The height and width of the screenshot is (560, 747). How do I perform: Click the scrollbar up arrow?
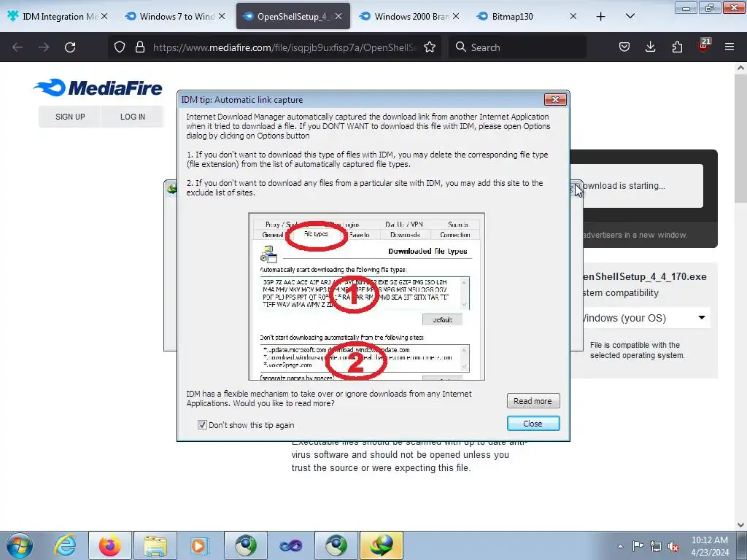(x=740, y=68)
